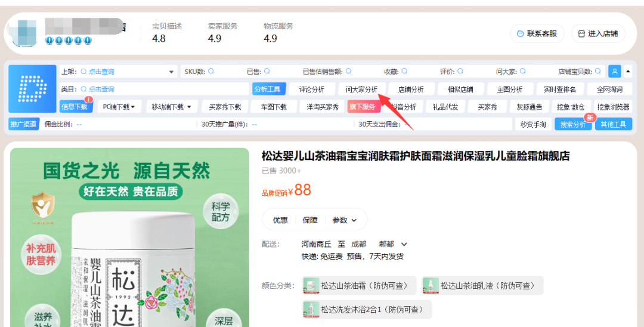Click 秒变手淘 button

click(533, 125)
